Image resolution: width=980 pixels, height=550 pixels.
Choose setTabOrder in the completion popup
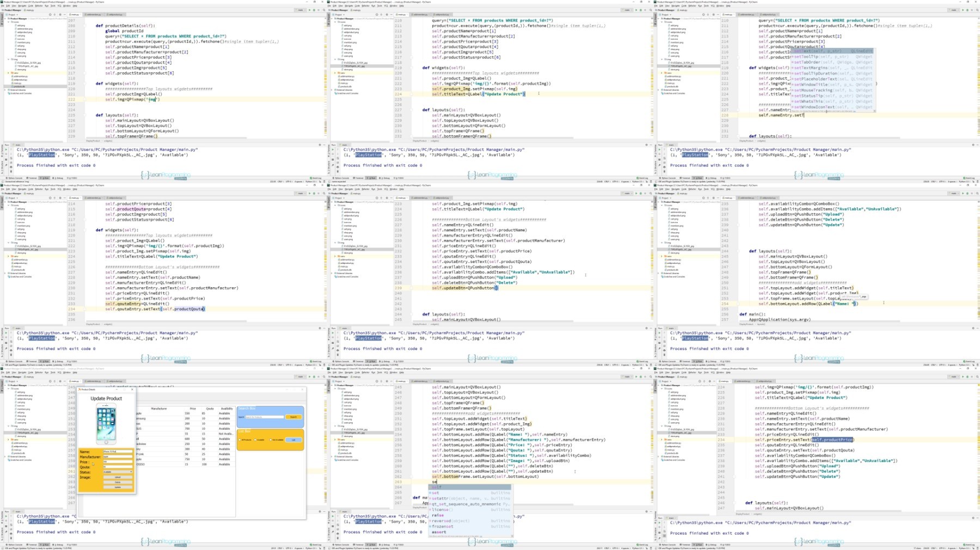pyautogui.click(x=832, y=62)
